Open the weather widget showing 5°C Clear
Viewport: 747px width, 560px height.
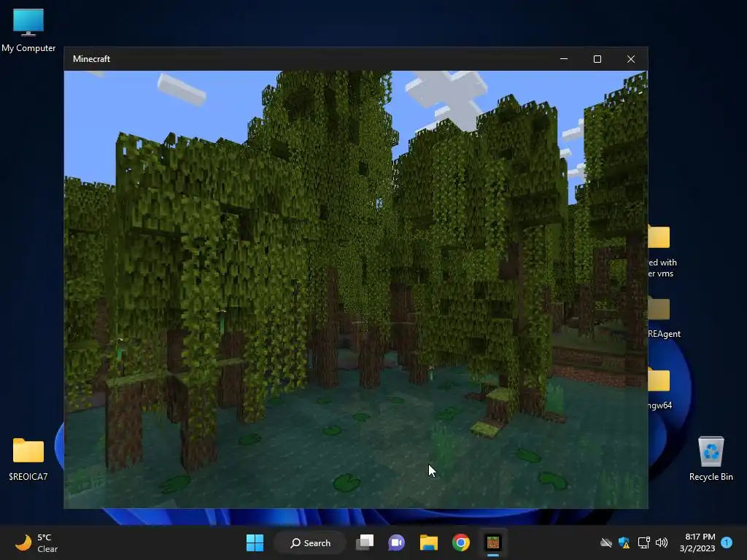pos(36,542)
